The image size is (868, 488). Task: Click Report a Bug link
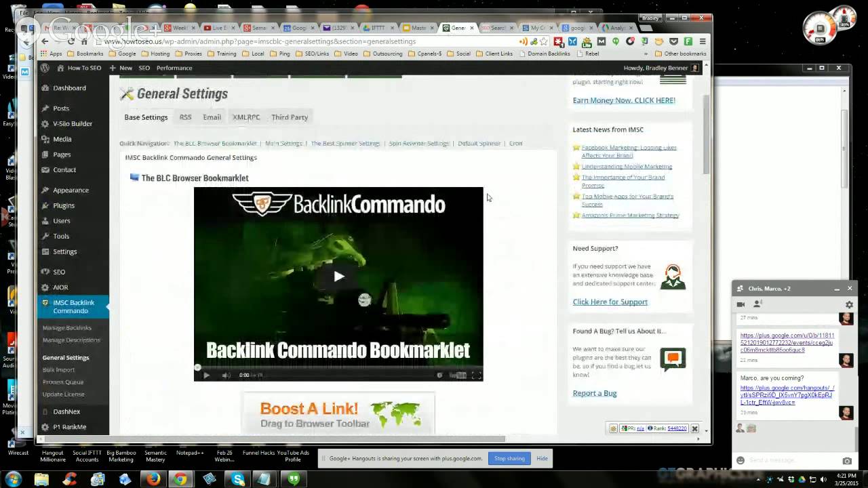(x=595, y=393)
